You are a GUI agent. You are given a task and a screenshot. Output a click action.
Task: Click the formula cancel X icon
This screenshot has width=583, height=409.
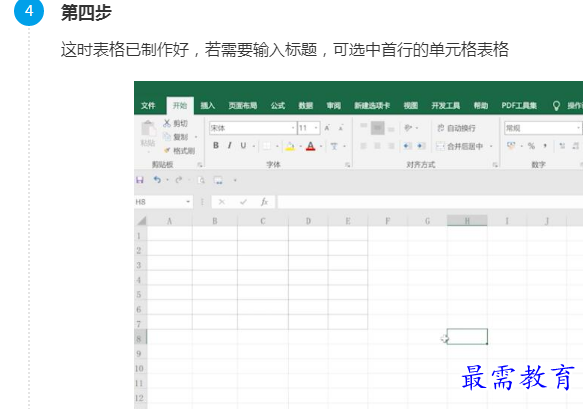pos(222,202)
